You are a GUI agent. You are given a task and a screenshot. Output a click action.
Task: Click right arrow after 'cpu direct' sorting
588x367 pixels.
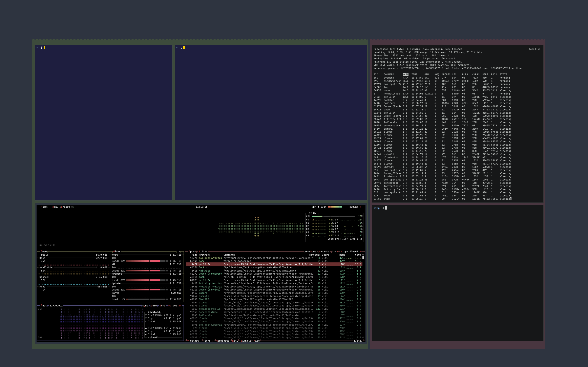click(x=360, y=252)
